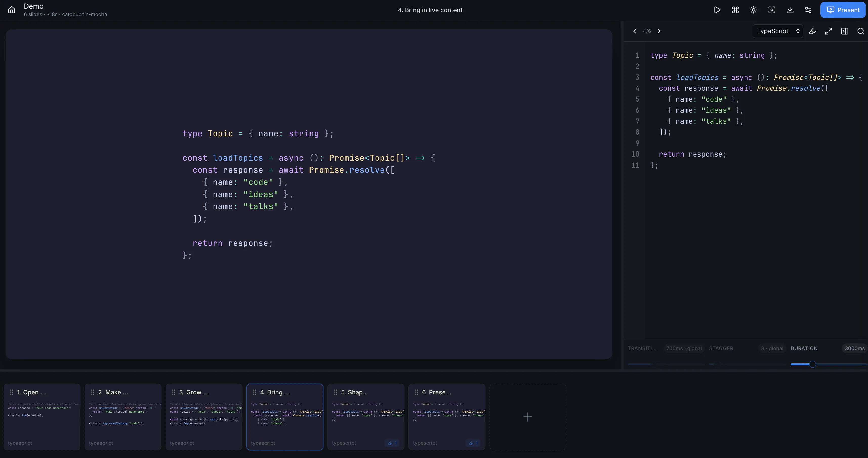Image resolution: width=868 pixels, height=458 pixels.
Task: Grab the drag handle on slide 3
Action: click(x=174, y=392)
